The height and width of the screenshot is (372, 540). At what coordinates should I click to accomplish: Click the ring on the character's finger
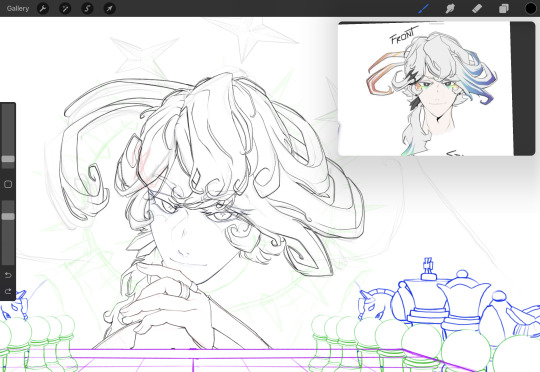(185, 290)
